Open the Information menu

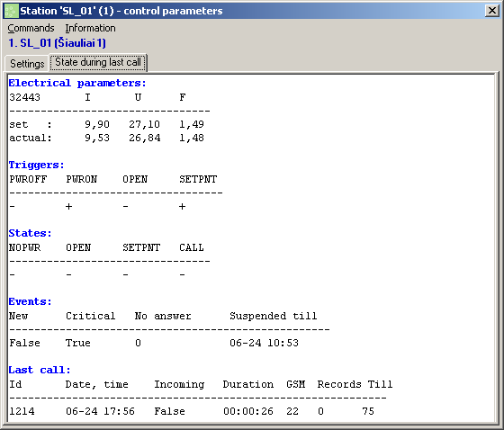pos(90,28)
